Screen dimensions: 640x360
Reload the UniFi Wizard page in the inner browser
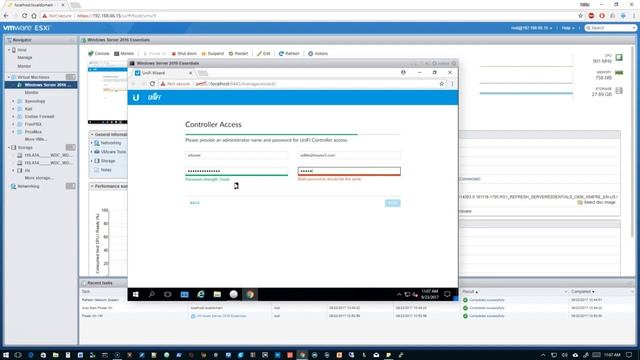click(152, 84)
